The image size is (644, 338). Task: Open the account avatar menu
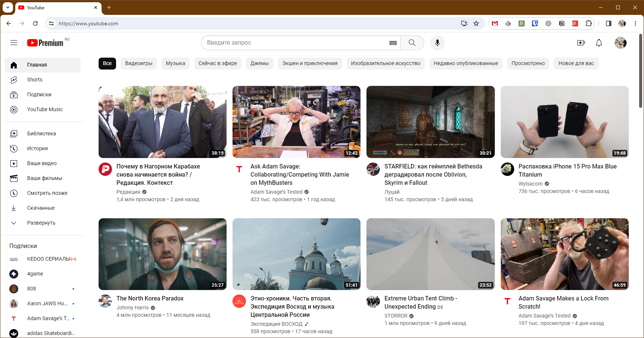621,43
